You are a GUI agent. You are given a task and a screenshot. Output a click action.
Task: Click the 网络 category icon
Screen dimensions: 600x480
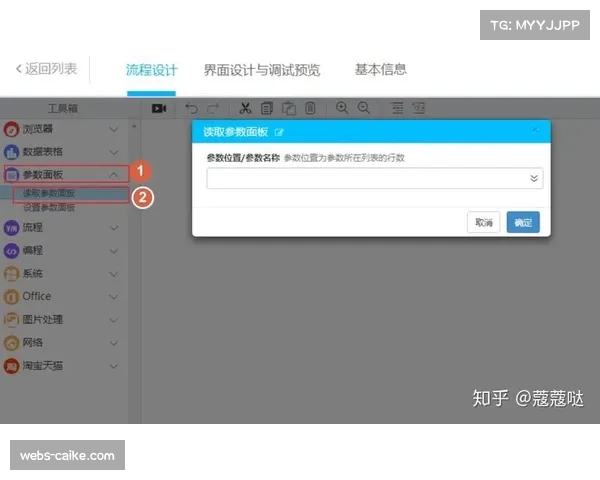(11, 343)
